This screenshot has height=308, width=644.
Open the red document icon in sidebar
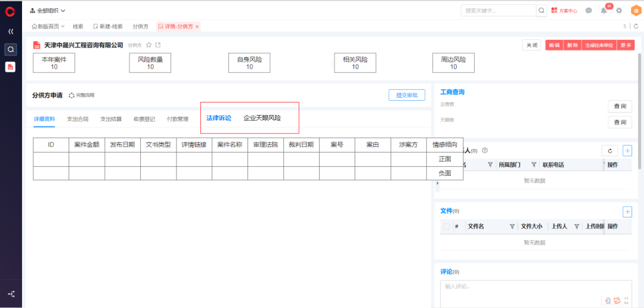10,67
